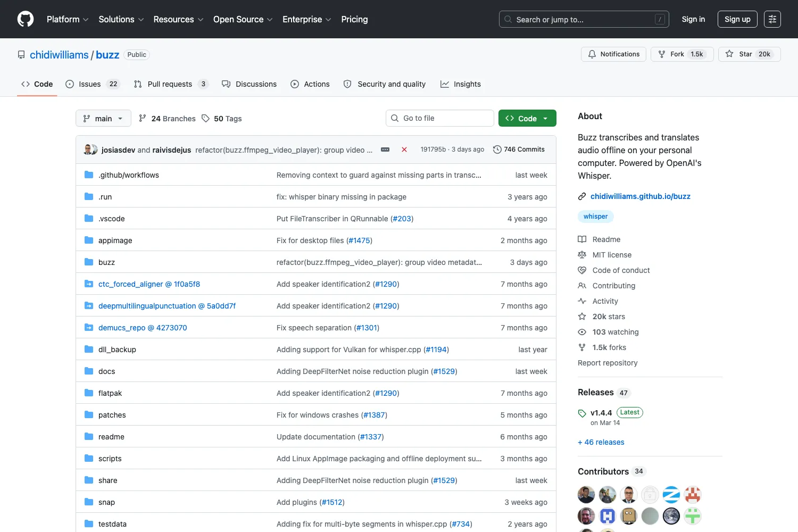Open the chidiwilliams.github.io/buzz link
Viewport: 798px width, 532px height.
click(x=640, y=196)
